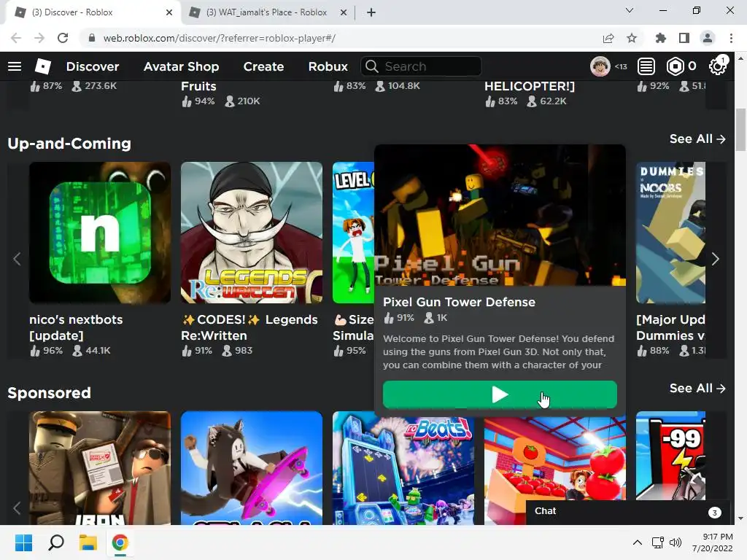Click the Search input field

[421, 66]
